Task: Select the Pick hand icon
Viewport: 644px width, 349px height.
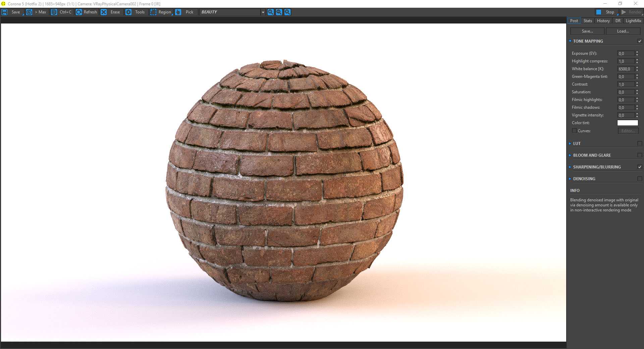Action: (178, 12)
